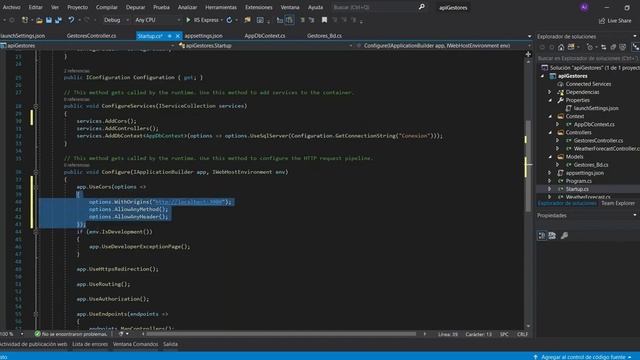Open the Archivo menu
Viewport: 640px width, 360px height.
(x=11, y=7)
